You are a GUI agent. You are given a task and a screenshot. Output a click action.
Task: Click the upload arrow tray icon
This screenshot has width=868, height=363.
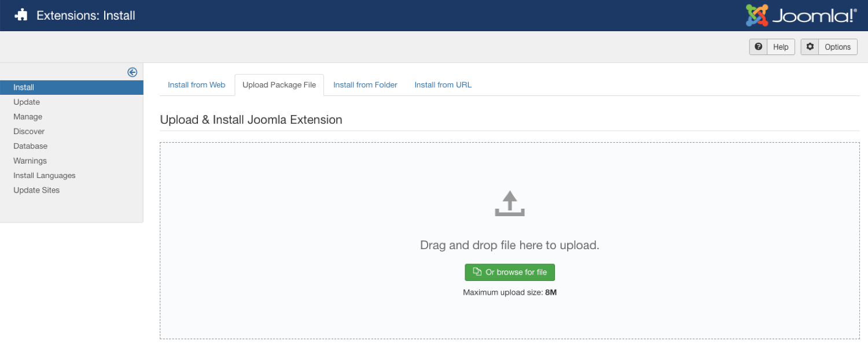point(509,203)
